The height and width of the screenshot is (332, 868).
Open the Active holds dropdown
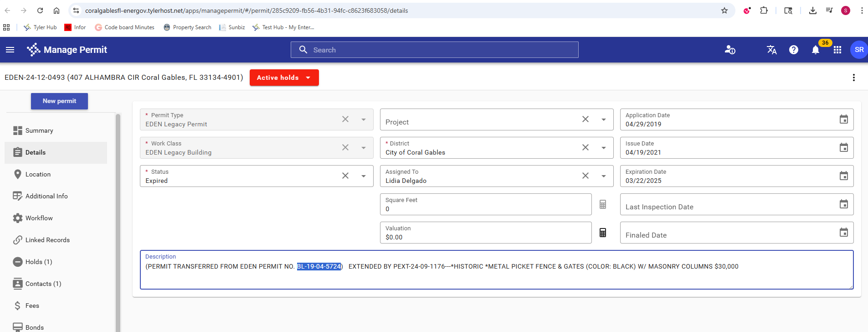[x=284, y=78]
